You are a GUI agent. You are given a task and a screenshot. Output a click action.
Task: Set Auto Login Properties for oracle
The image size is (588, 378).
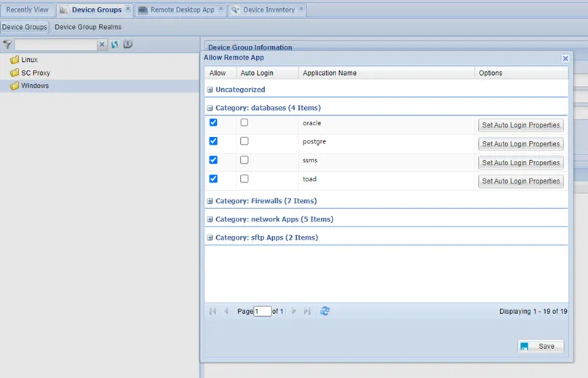[521, 125]
